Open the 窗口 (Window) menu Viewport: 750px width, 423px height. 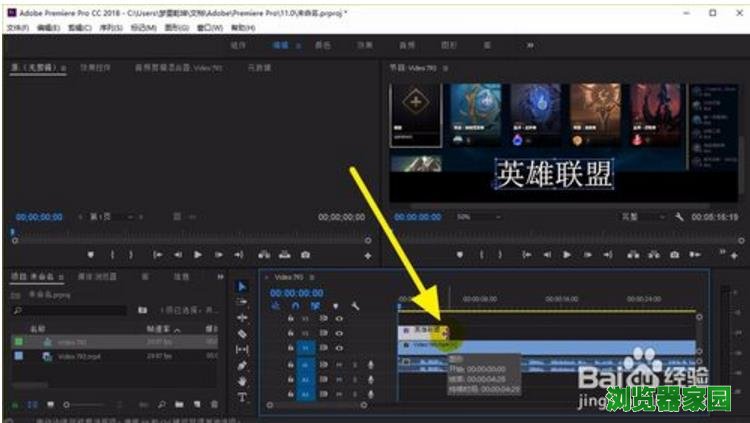(208, 28)
